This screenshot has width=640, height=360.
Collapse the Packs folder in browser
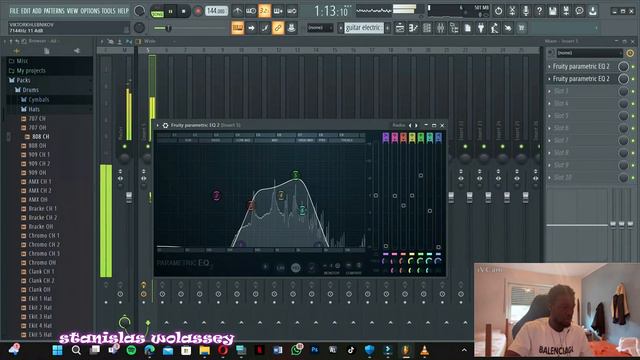pyautogui.click(x=23, y=80)
